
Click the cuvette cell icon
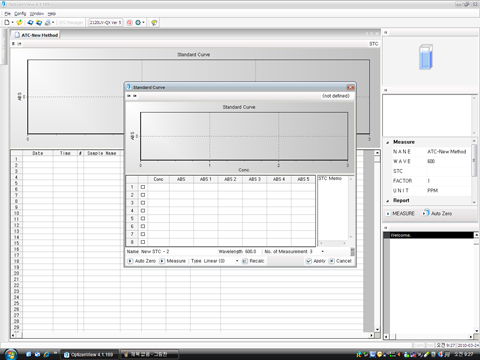[x=426, y=57]
